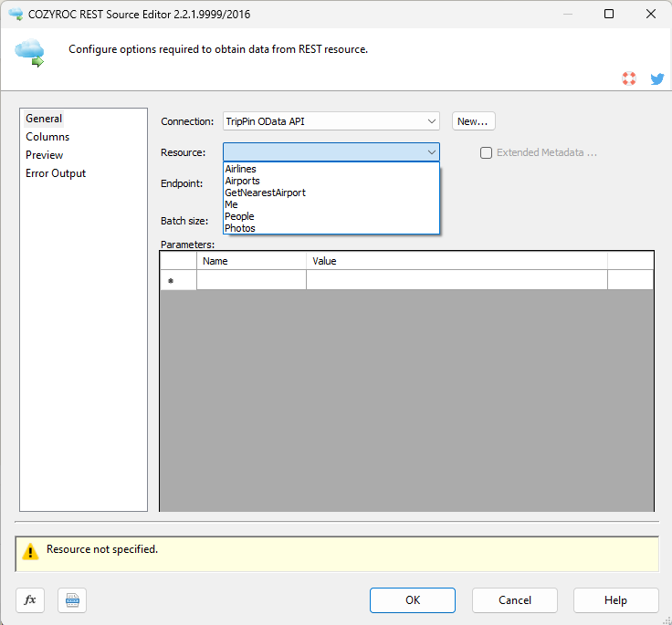The image size is (672, 625).
Task: Click the empty Value cell in Parameters
Action: coord(457,280)
